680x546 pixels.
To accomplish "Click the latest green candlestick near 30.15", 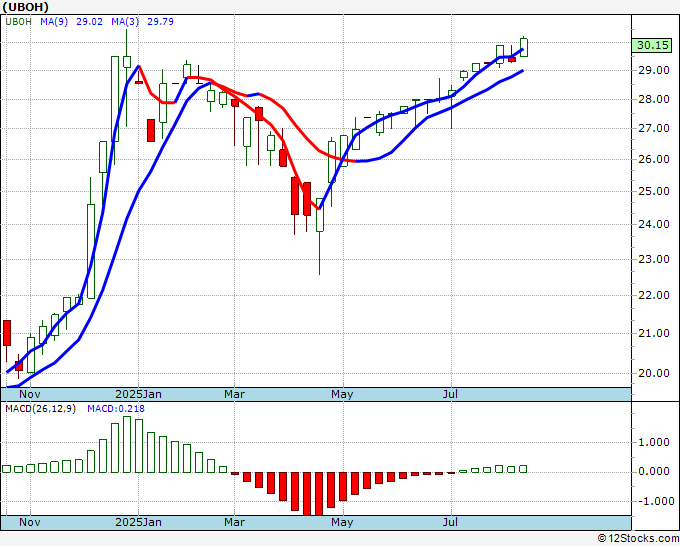I will tap(524, 47).
